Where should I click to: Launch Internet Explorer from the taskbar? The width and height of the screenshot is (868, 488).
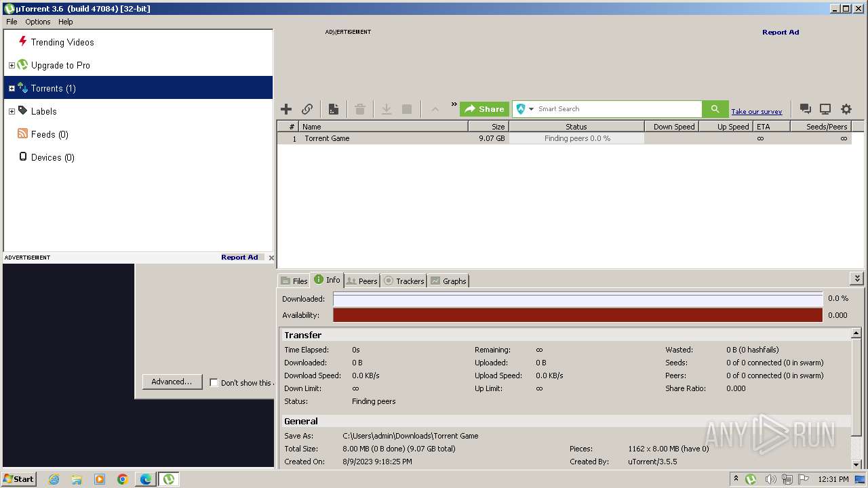pyautogui.click(x=54, y=479)
